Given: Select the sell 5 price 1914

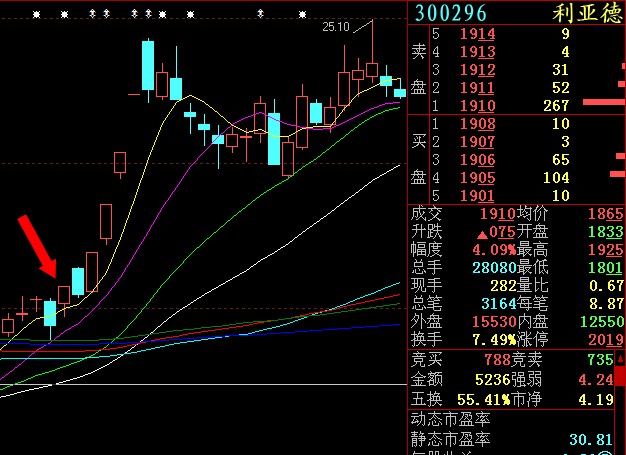Looking at the screenshot, I should [477, 34].
